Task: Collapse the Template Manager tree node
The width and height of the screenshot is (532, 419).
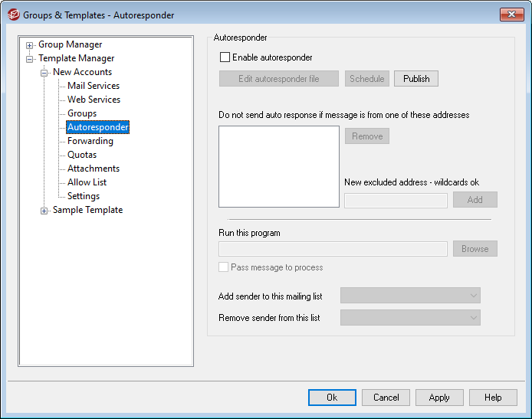Action: [x=30, y=59]
